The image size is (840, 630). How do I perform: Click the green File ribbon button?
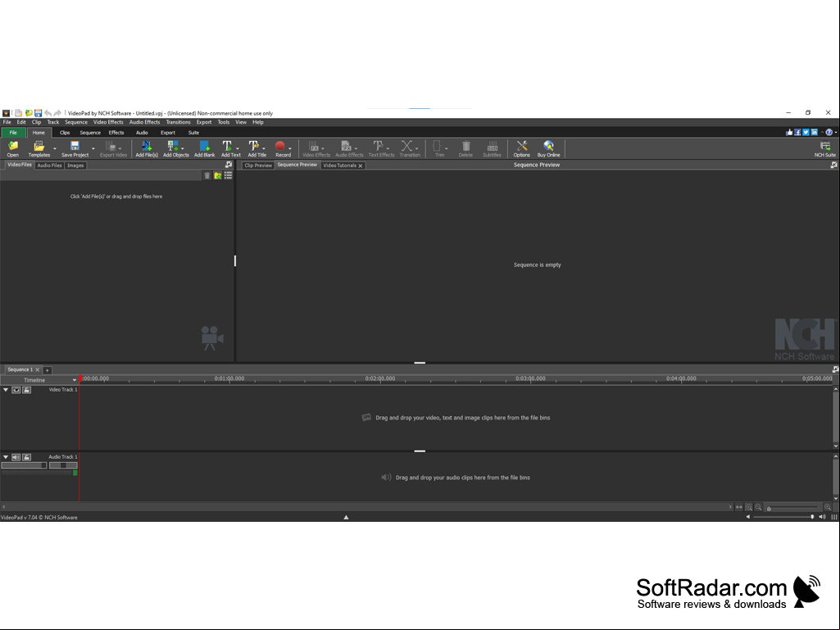pyautogui.click(x=13, y=133)
